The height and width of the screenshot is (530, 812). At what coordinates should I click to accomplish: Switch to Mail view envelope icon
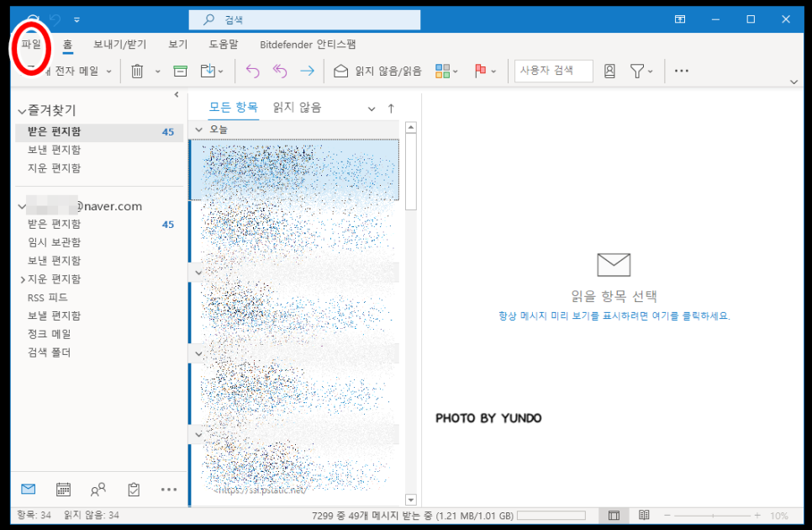[x=29, y=489]
